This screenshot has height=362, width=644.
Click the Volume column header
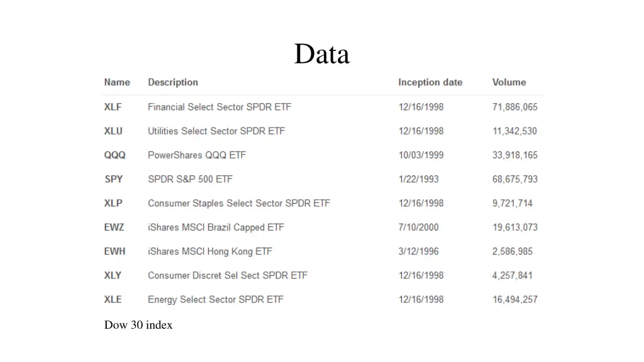[x=509, y=82]
